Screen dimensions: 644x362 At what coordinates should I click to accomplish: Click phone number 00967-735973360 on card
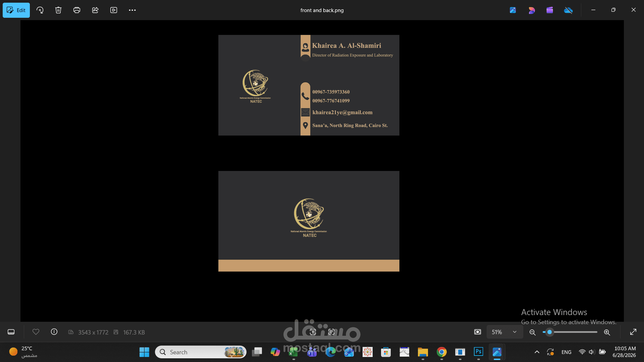pos(331,92)
